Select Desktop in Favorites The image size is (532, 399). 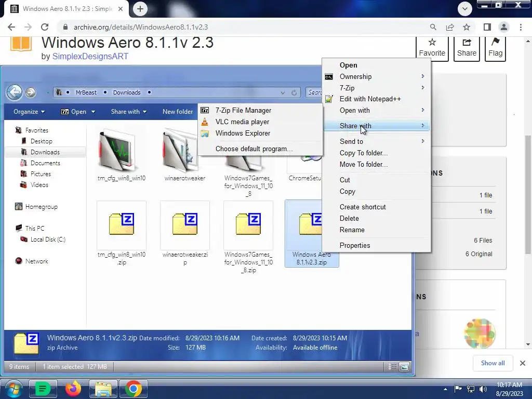[x=41, y=141]
